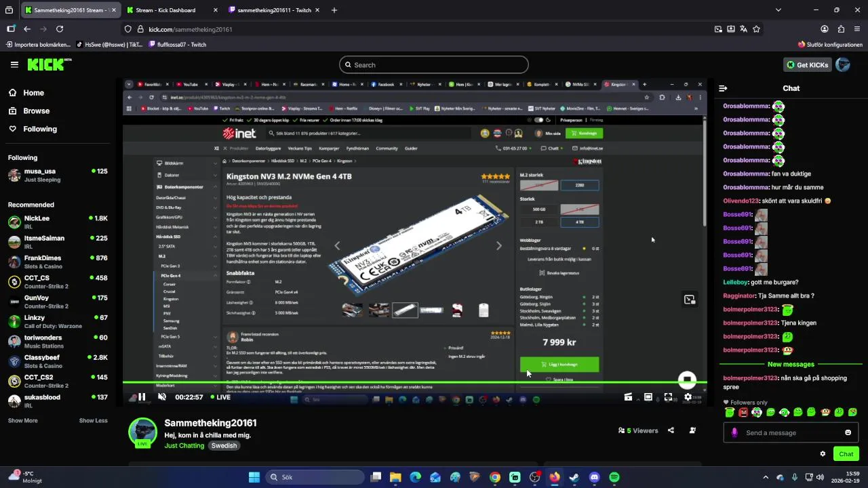The height and width of the screenshot is (488, 868).
Task: Collapse recommended list with Show Less
Action: [x=93, y=421]
